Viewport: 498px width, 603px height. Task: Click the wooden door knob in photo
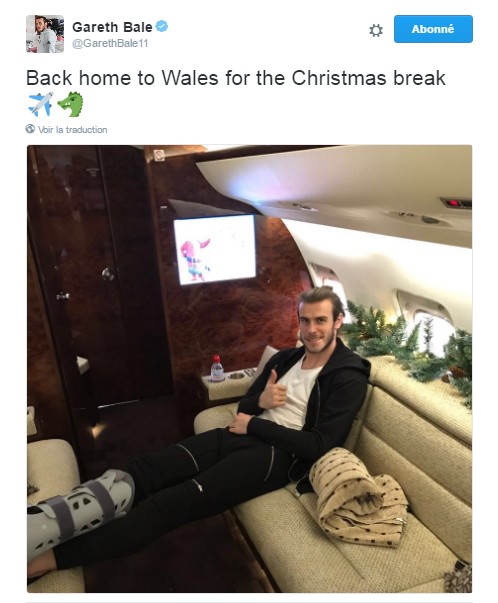(108, 274)
